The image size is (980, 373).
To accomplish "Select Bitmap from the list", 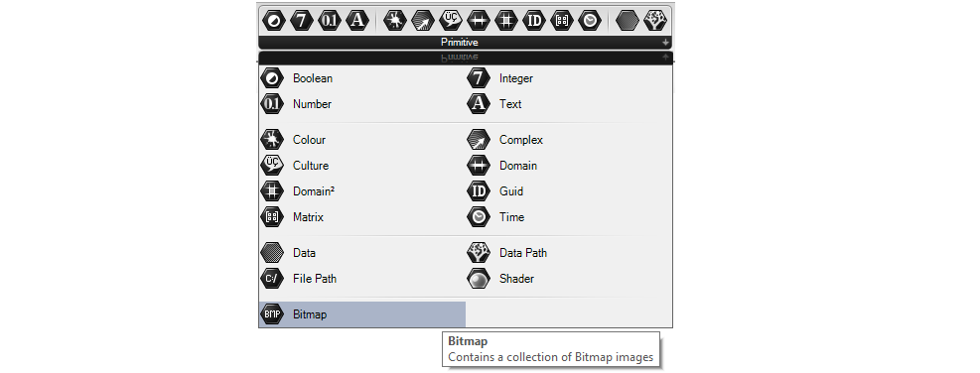I will (362, 314).
